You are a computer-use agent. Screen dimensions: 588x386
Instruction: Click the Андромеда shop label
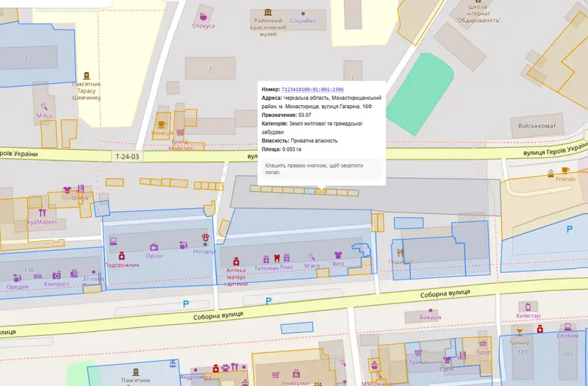[195, 377]
